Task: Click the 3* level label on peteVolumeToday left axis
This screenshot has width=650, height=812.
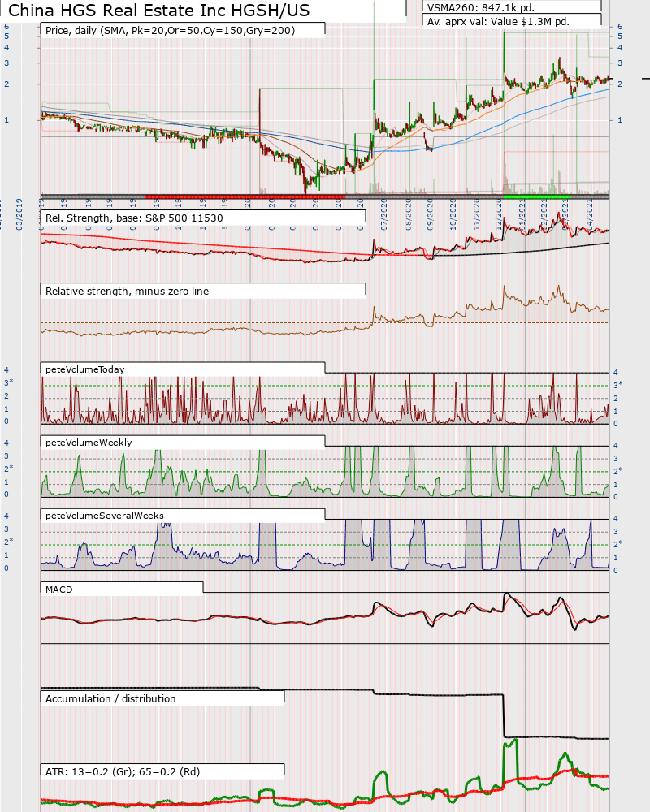Action: (x=8, y=382)
